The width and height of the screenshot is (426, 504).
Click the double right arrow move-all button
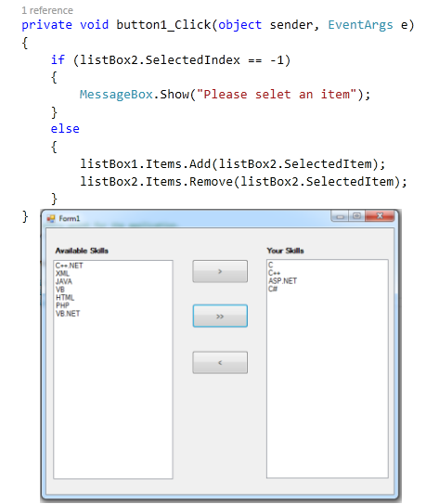(x=220, y=316)
